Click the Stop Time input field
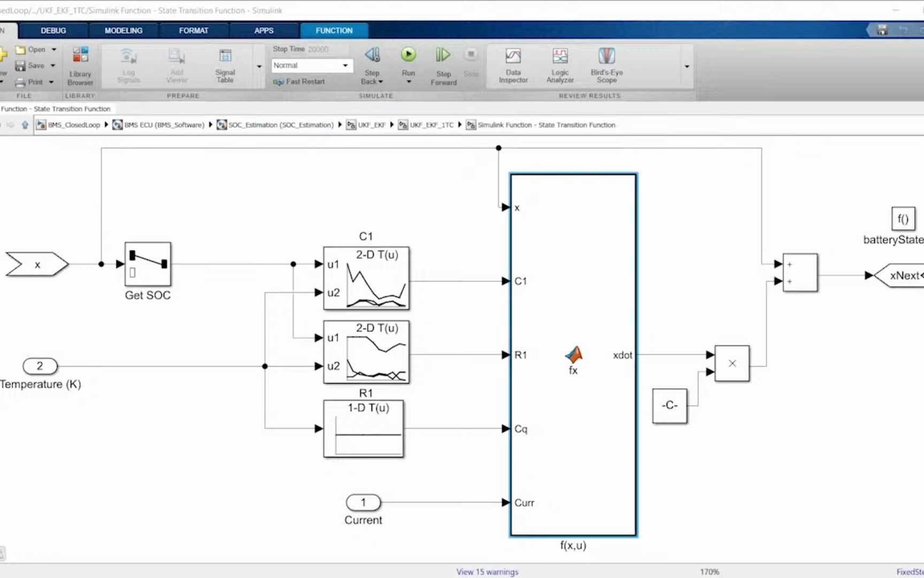 point(328,49)
